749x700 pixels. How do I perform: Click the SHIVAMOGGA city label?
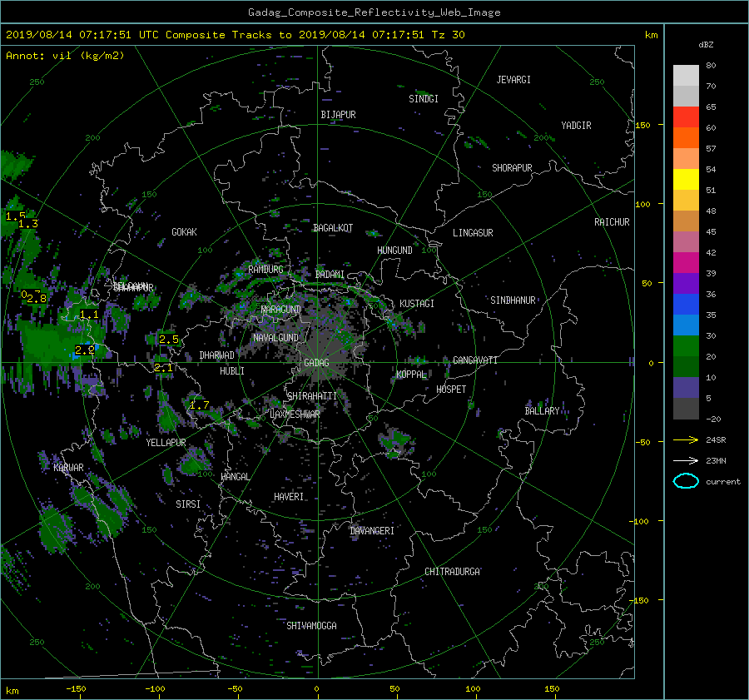pos(311,626)
